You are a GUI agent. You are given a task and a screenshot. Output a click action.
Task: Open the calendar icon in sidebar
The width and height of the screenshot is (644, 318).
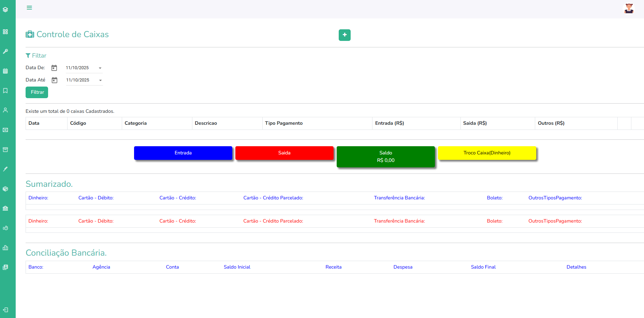[5, 71]
